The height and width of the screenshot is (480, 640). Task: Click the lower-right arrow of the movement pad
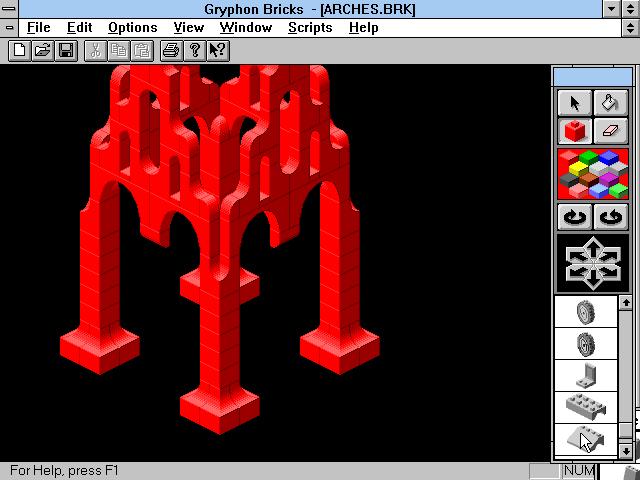tap(611, 272)
